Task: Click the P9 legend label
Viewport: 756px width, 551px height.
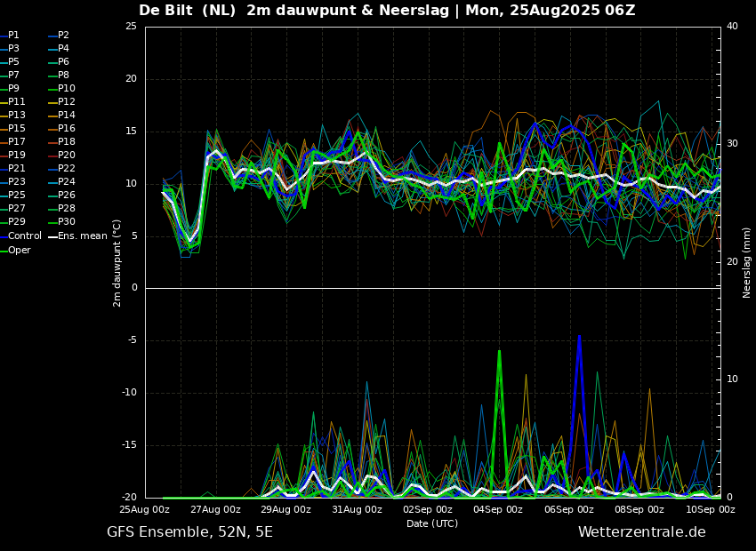Action: tap(13, 89)
